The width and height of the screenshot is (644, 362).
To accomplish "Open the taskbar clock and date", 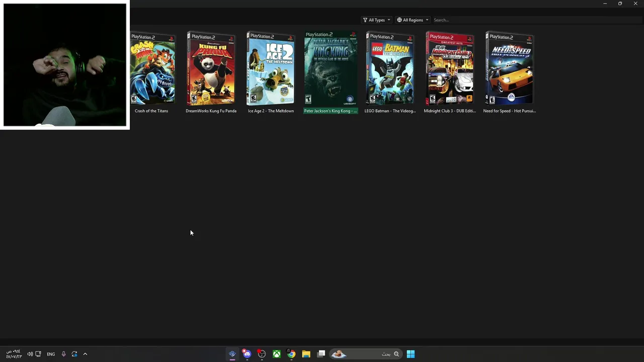I will (x=14, y=354).
